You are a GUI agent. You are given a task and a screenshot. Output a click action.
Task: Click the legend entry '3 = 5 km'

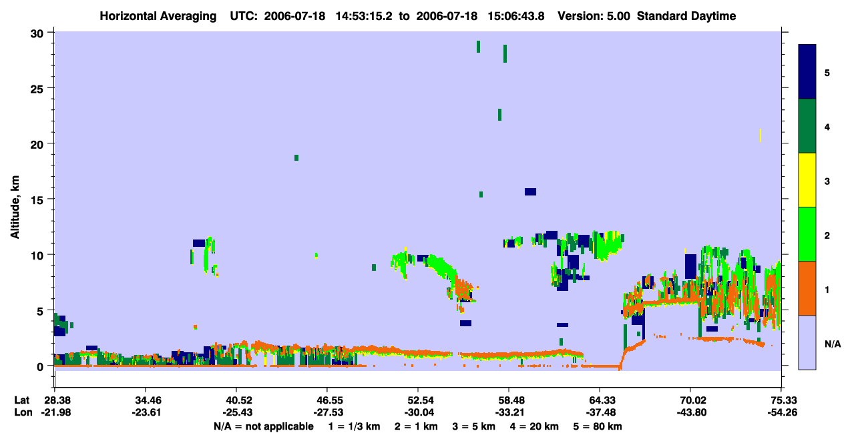point(473,426)
